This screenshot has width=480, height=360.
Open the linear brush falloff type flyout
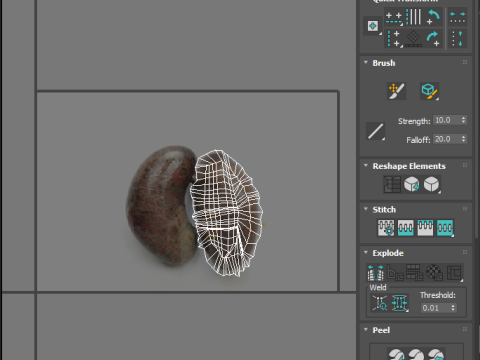pyautogui.click(x=375, y=131)
